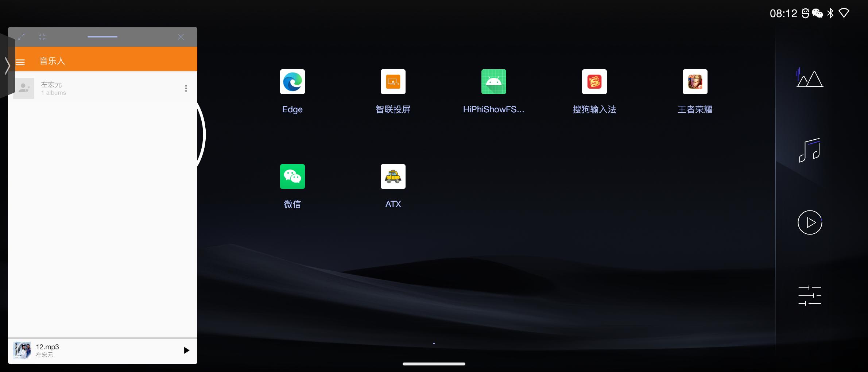
Task: Open the hamburger menu in 音乐人
Action: click(x=20, y=62)
